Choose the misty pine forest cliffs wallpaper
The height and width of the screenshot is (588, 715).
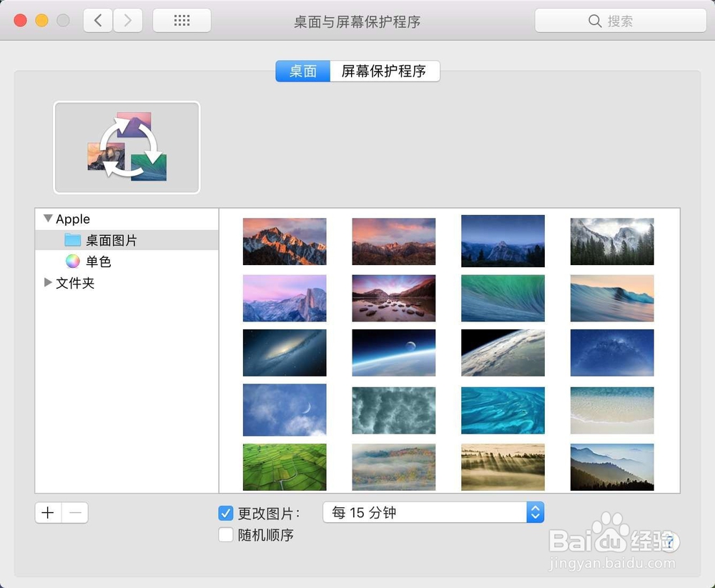click(612, 241)
